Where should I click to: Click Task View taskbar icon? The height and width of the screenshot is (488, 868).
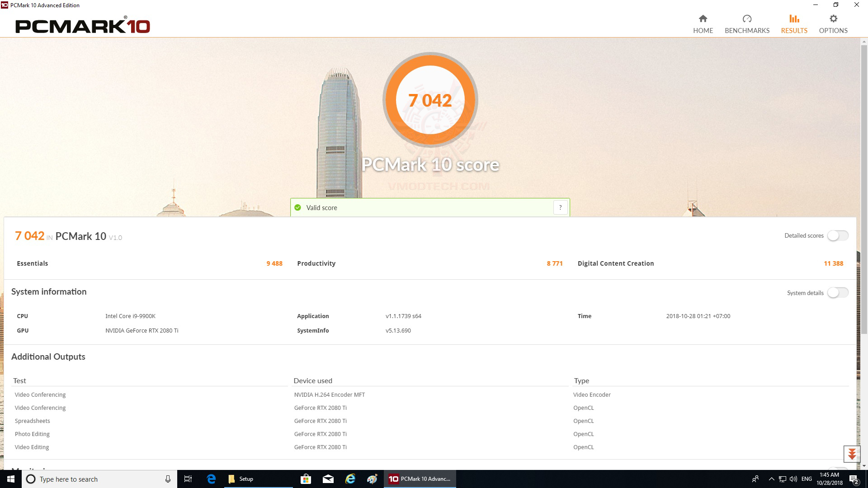(x=188, y=479)
